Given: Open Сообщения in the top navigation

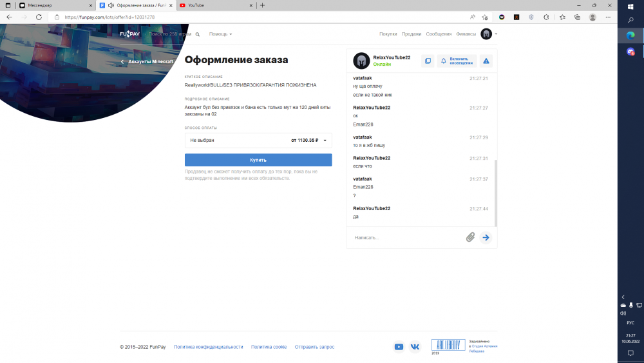Looking at the screenshot, I should pos(439,34).
